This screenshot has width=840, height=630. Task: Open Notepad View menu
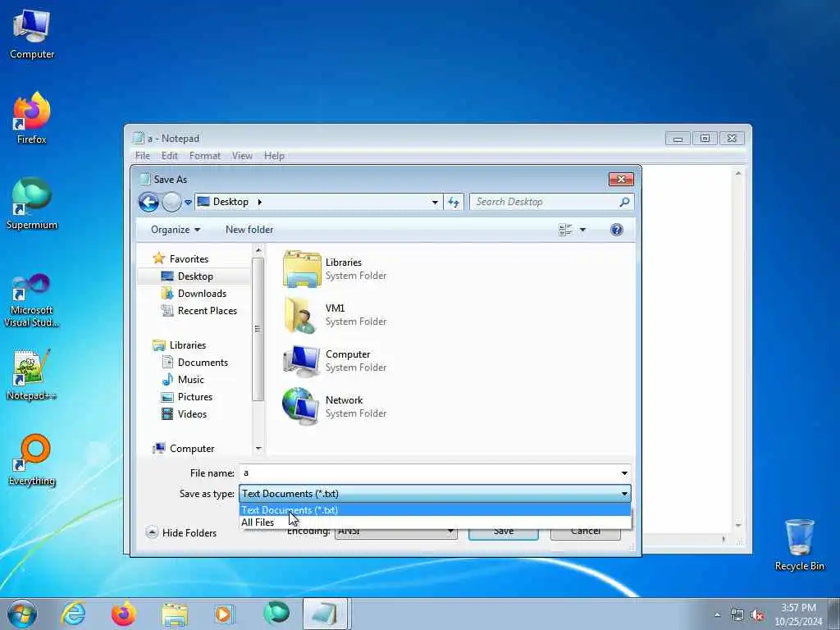pyautogui.click(x=242, y=156)
